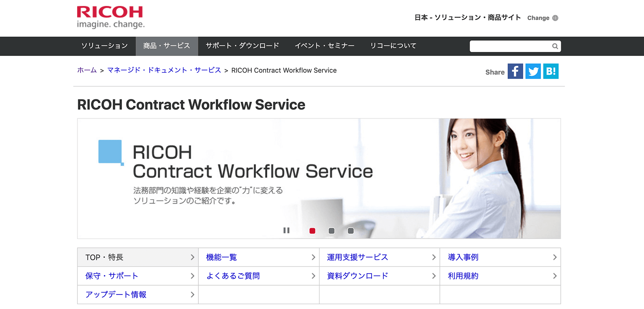Click the chevron in 運用支援サービス cell
The width and height of the screenshot is (644, 309).
434,257
